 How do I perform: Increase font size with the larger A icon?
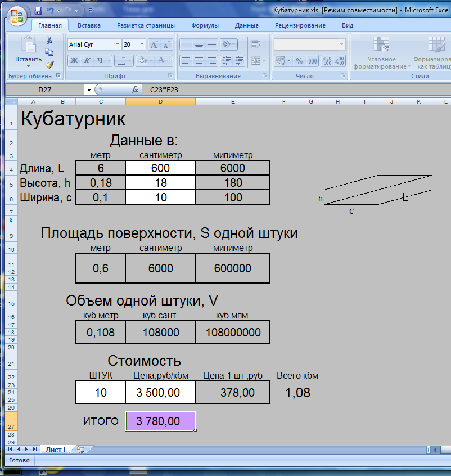[x=153, y=44]
